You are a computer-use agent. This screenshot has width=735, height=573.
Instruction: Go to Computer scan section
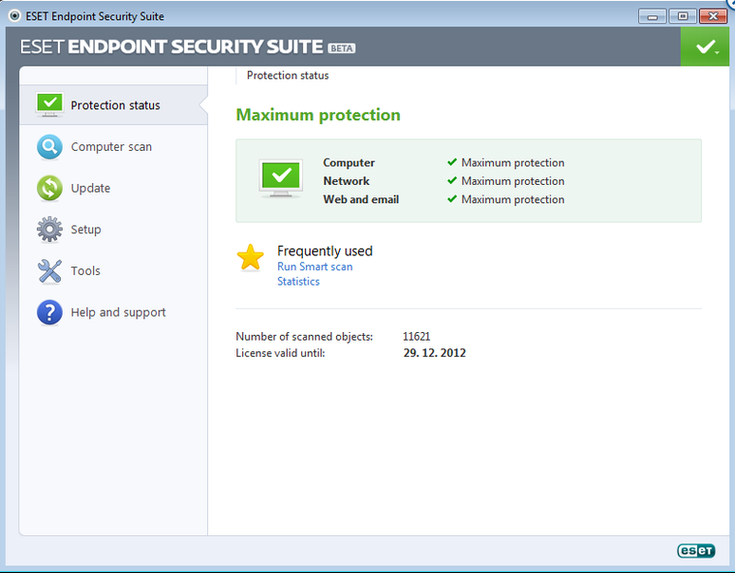pos(114,147)
